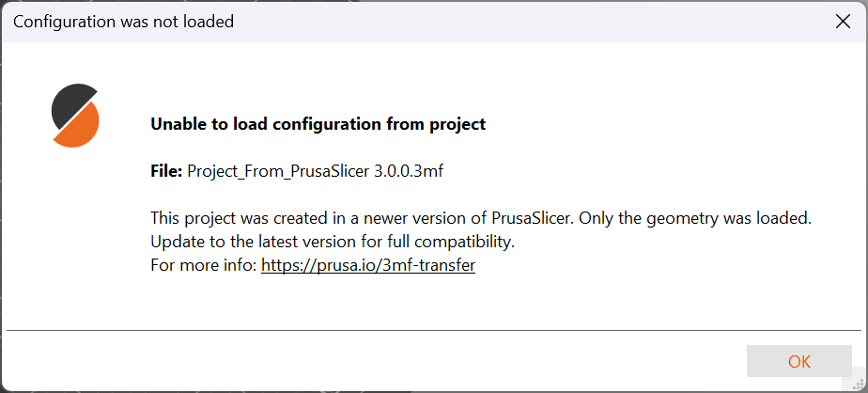This screenshot has height=393, width=868.
Task: Click the PrusaSlicer logo icon
Action: pos(75,116)
